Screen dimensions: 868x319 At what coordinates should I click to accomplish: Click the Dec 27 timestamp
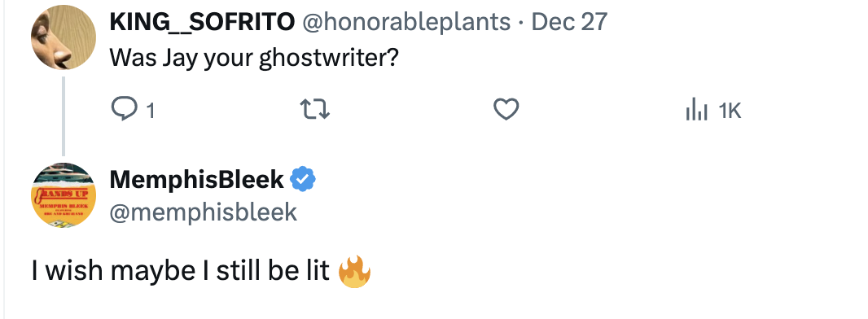coord(569,22)
